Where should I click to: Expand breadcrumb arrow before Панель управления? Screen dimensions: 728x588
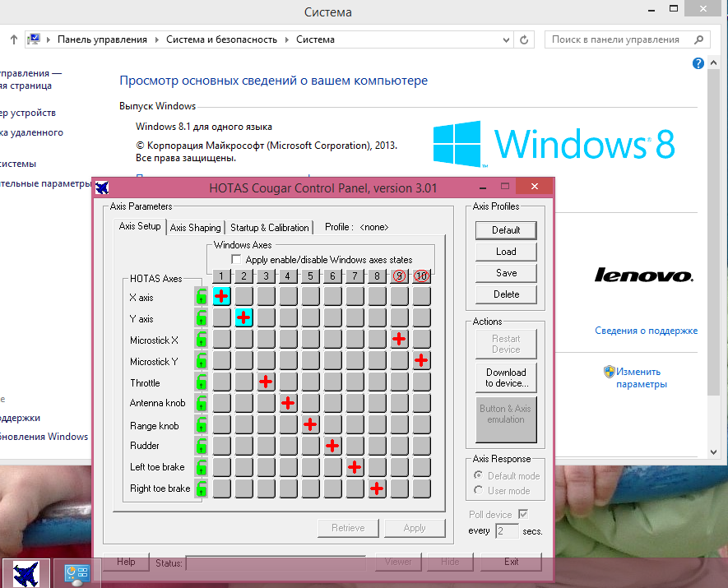click(x=49, y=40)
